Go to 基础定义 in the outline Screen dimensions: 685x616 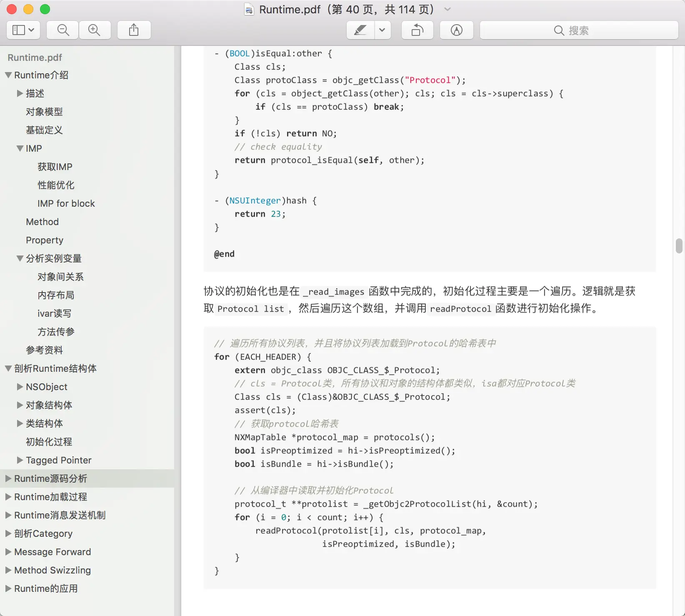click(44, 130)
